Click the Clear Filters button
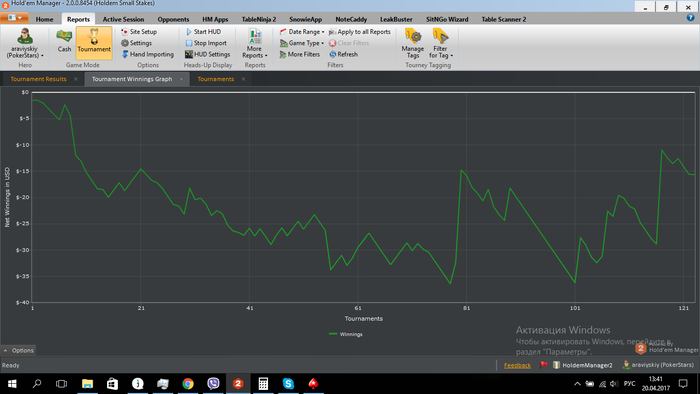700x394 pixels. point(349,43)
